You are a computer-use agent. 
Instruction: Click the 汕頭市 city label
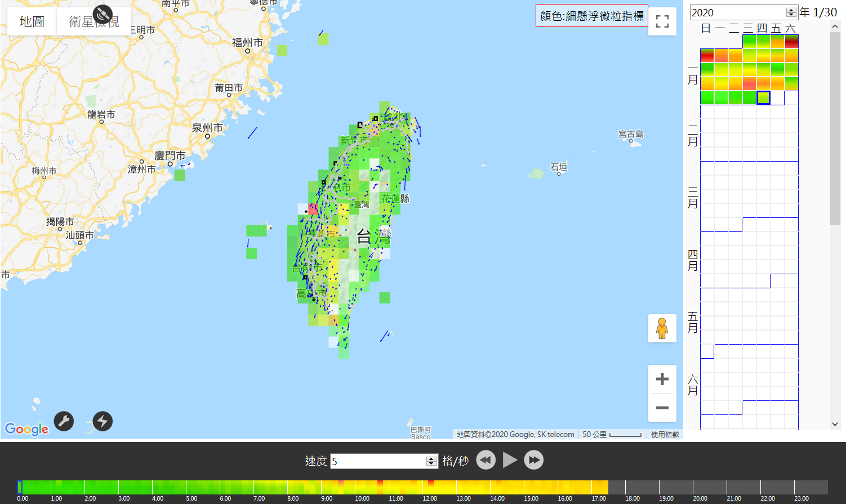coord(80,235)
